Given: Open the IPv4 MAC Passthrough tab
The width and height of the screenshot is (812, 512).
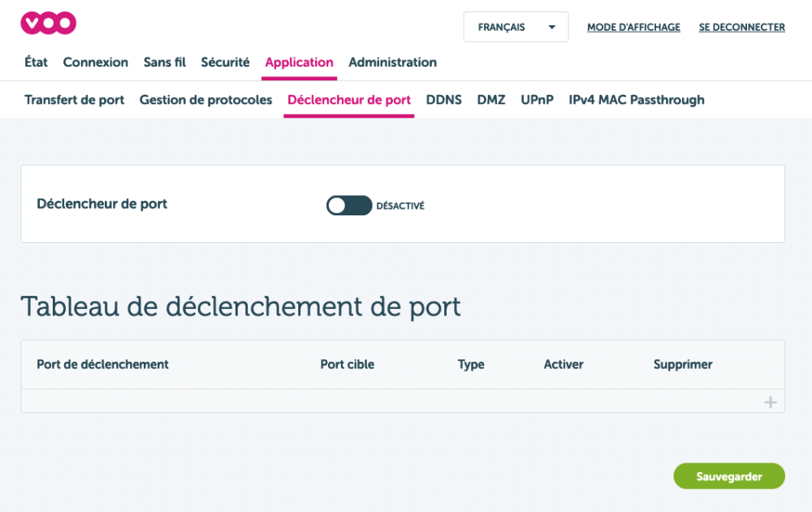Looking at the screenshot, I should (x=637, y=100).
